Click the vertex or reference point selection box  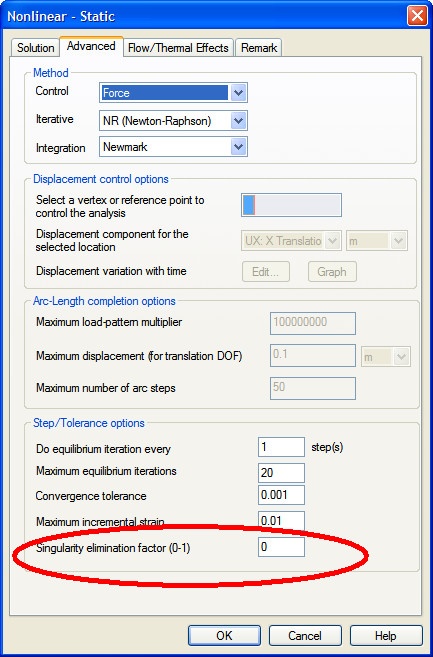pyautogui.click(x=291, y=205)
